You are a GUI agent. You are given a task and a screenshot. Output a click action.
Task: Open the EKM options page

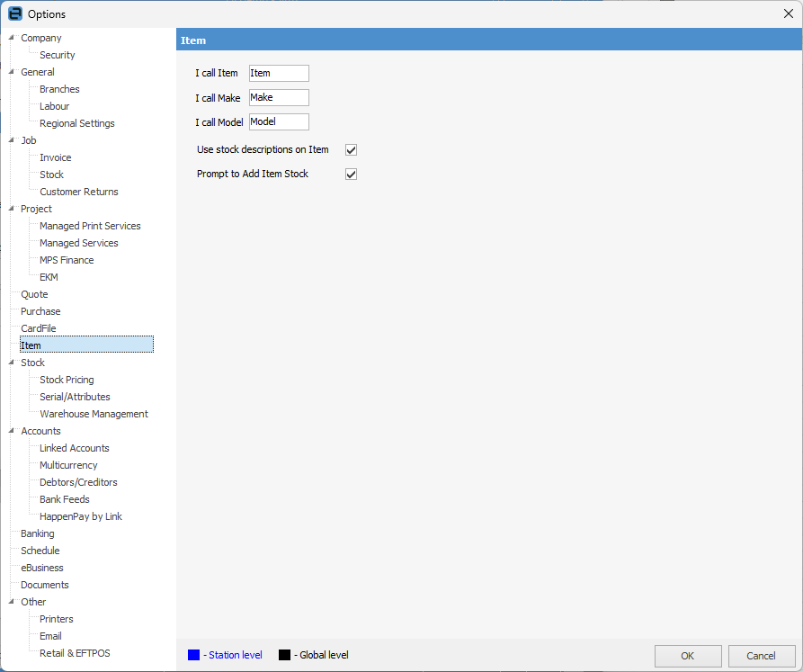pyautogui.click(x=49, y=277)
